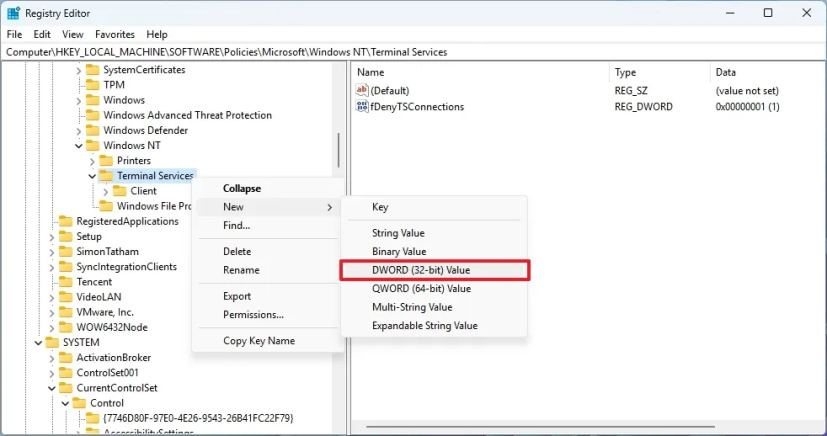Select Find... in the context menu
Screen dimensions: 827x436
(268, 225)
